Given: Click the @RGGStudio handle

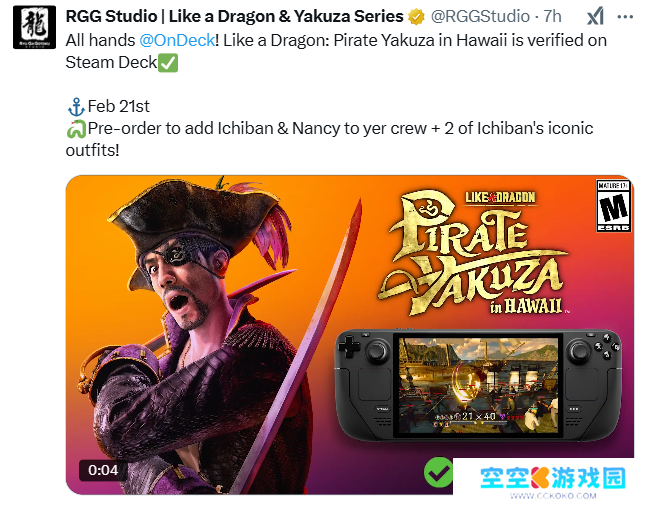Looking at the screenshot, I should pos(480,16).
